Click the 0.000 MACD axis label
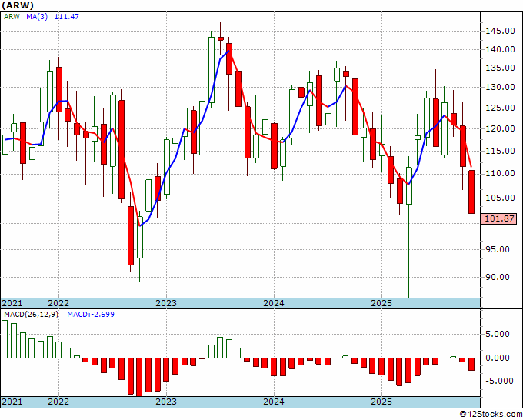This screenshot has height=420, width=523. (498, 358)
